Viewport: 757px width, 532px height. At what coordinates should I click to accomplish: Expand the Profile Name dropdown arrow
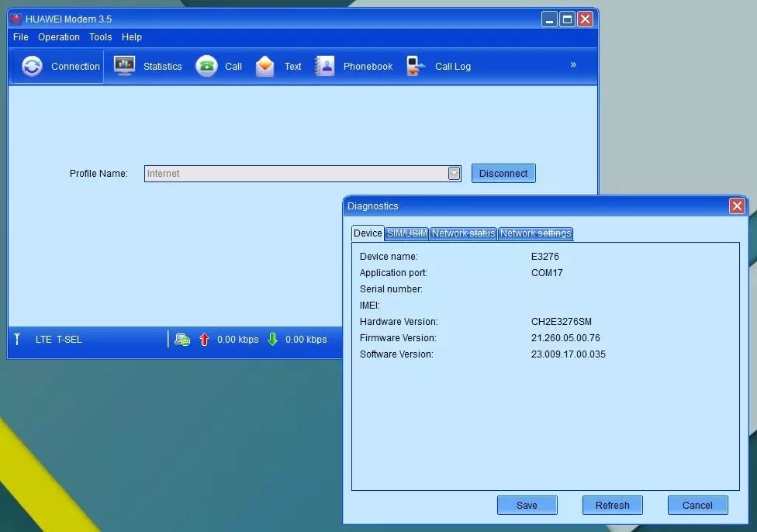pos(454,173)
